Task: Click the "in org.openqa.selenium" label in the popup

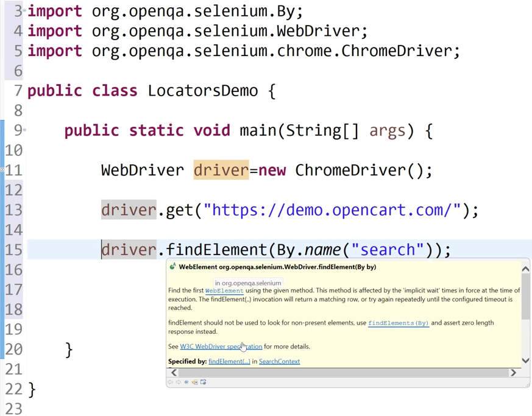Action: pyautogui.click(x=248, y=283)
